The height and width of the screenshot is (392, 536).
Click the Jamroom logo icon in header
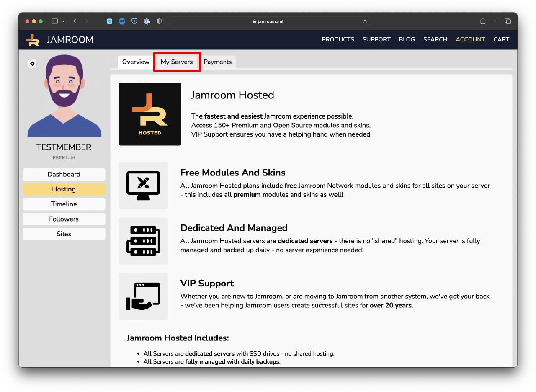[33, 40]
